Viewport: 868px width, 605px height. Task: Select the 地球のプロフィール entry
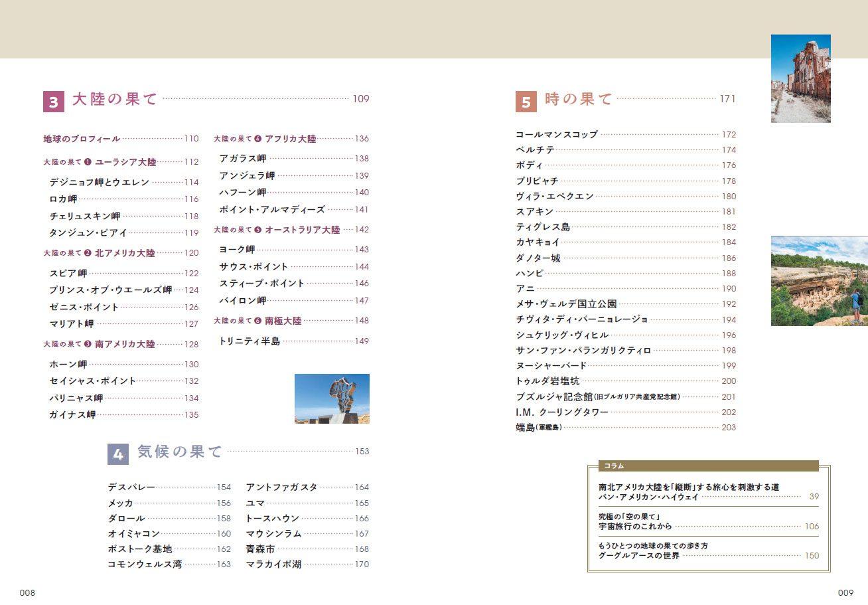pos(82,139)
